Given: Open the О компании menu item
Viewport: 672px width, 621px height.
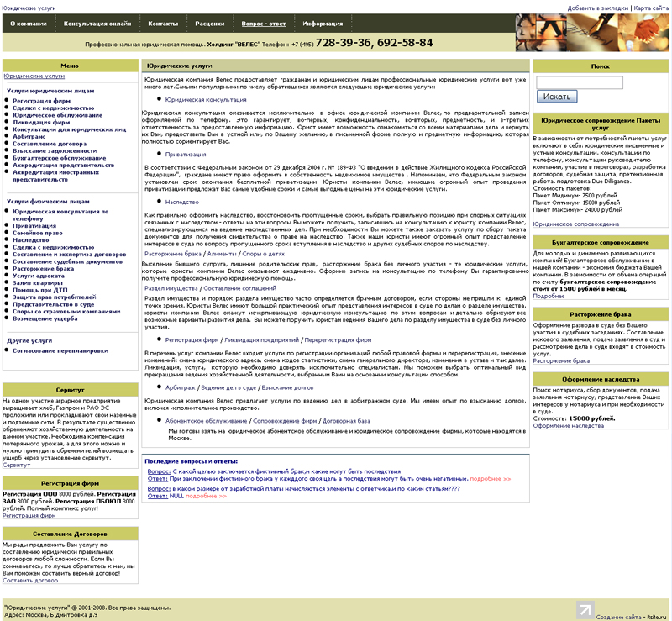Looking at the screenshot, I should (x=29, y=24).
